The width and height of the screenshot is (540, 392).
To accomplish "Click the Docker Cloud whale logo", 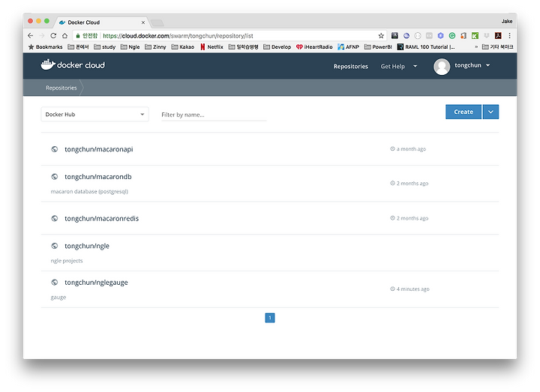I will [x=48, y=64].
